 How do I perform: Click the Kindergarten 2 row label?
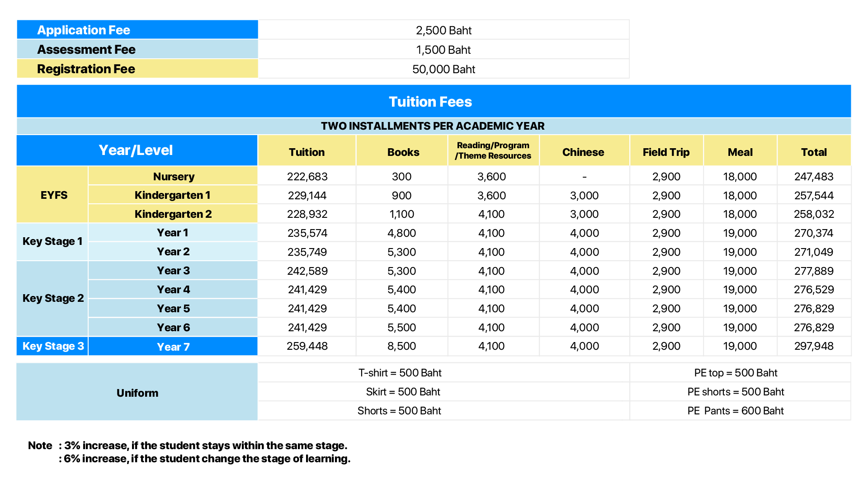[173, 214]
